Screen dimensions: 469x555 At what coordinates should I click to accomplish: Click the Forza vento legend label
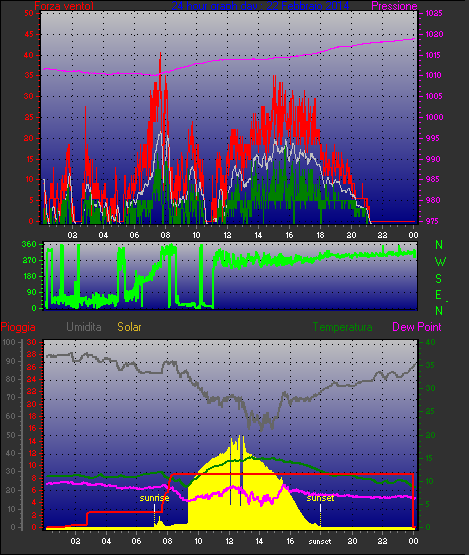(64, 6)
